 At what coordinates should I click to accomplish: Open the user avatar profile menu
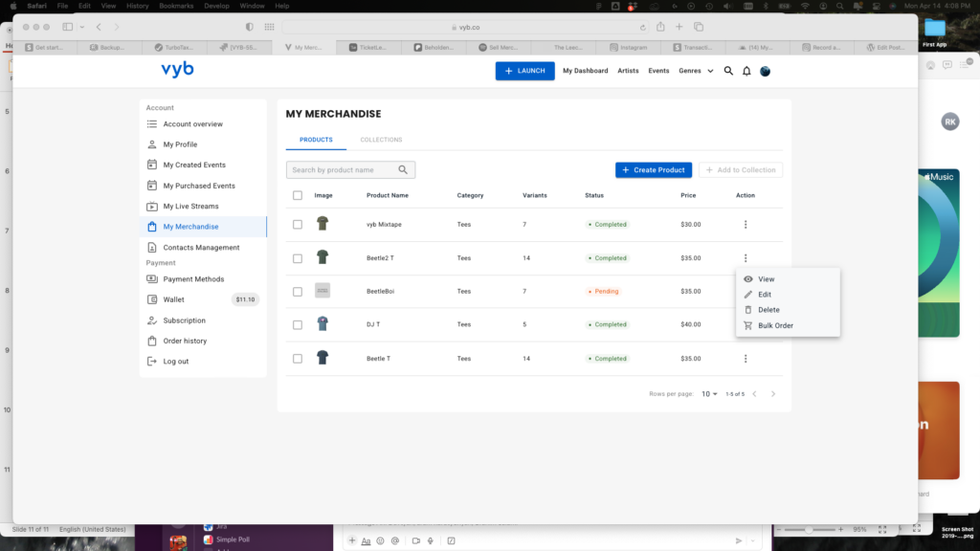tap(765, 71)
